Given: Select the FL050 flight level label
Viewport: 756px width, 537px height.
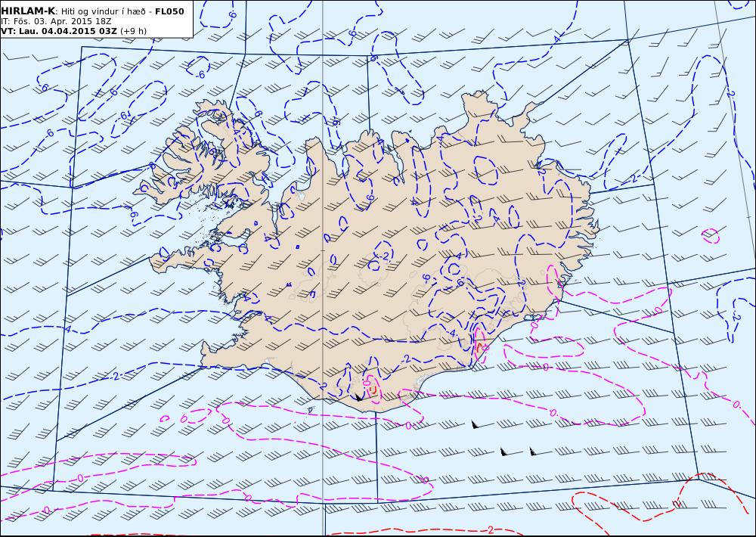Looking at the screenshot, I should click(169, 11).
